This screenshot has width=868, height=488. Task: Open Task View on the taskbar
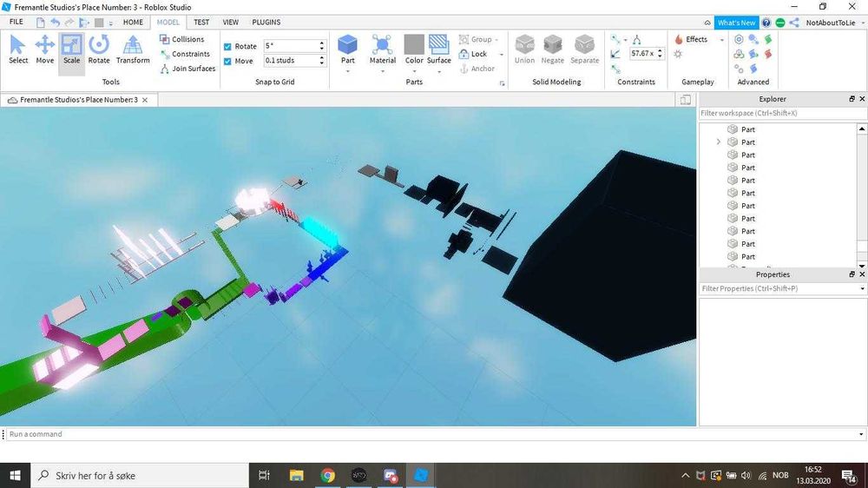(x=264, y=475)
